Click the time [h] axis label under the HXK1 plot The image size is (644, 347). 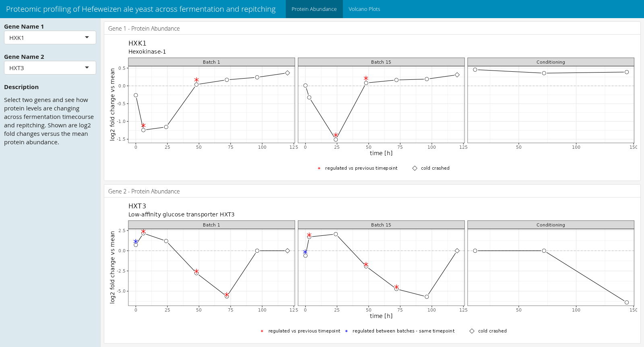tap(381, 153)
